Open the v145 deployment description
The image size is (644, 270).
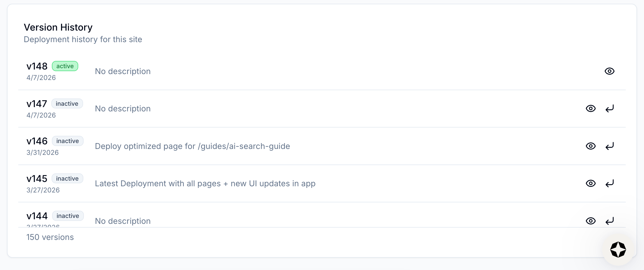coord(205,183)
